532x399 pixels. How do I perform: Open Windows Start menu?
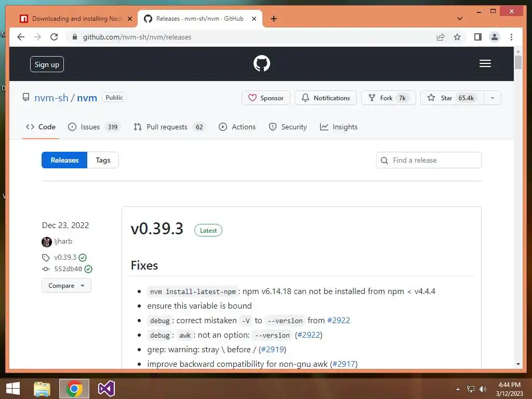tap(13, 389)
